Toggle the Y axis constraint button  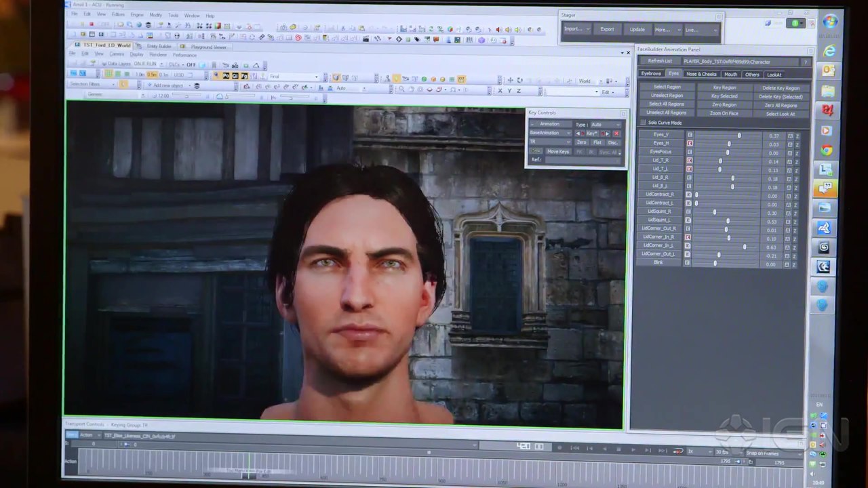510,91
